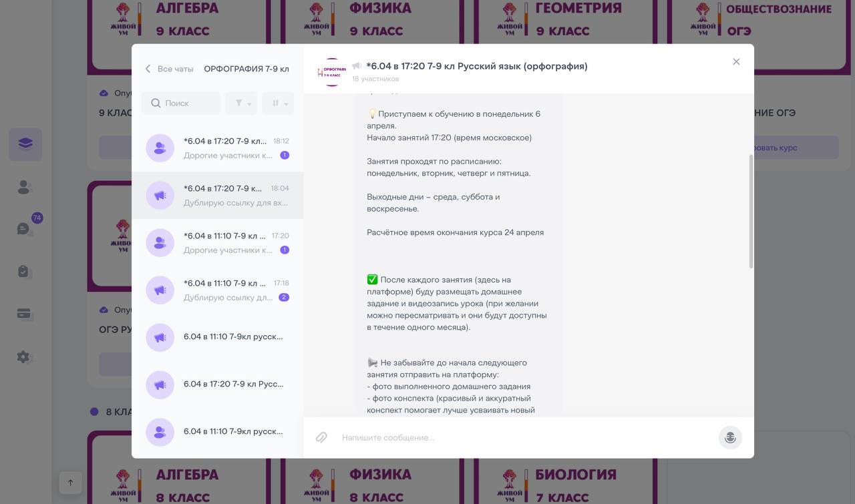Click the 'ОРФОГРАФИЯ 7-9 кл' tab title

(x=246, y=69)
